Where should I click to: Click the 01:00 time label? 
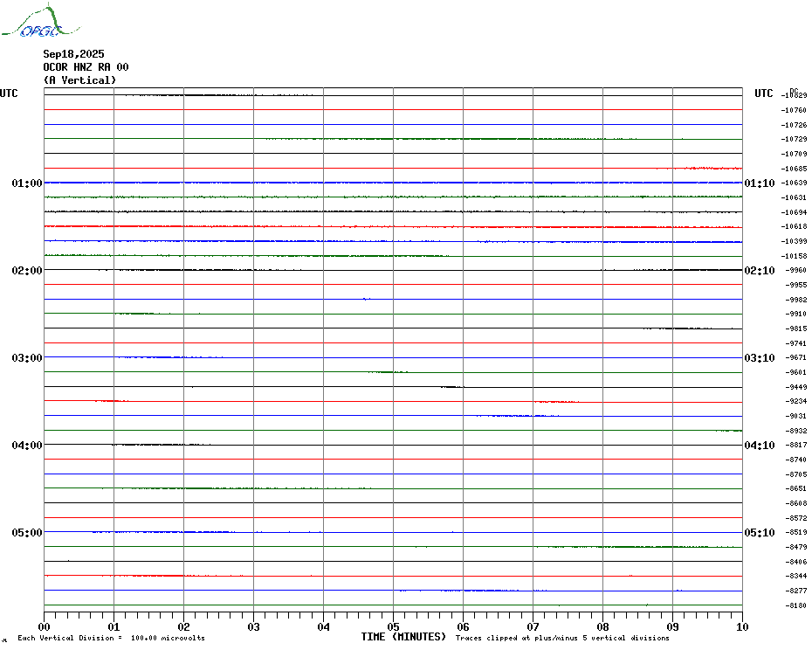point(27,183)
